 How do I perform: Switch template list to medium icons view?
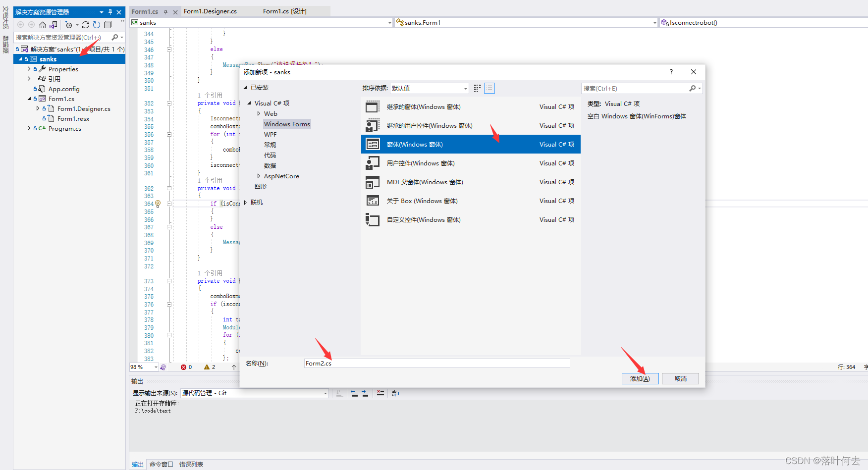(477, 88)
